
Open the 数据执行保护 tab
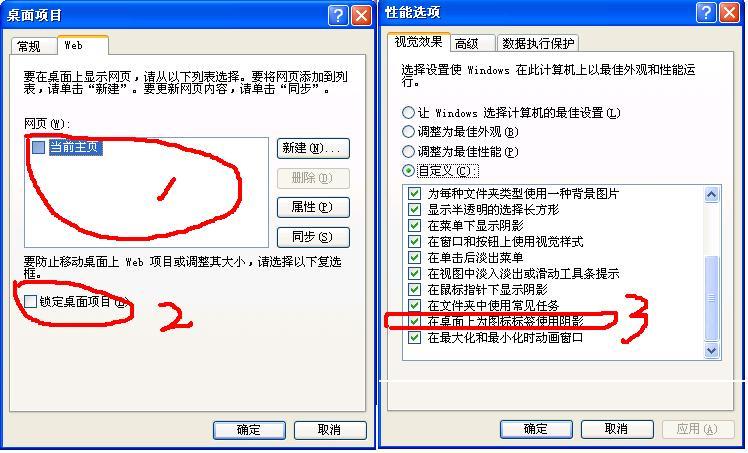coord(538,44)
